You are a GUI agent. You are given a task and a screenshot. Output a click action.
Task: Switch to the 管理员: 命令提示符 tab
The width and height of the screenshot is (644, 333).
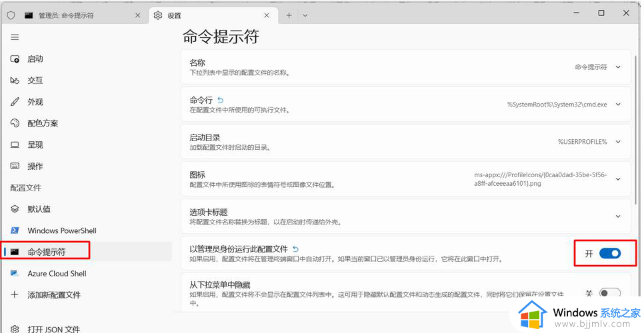coord(82,15)
